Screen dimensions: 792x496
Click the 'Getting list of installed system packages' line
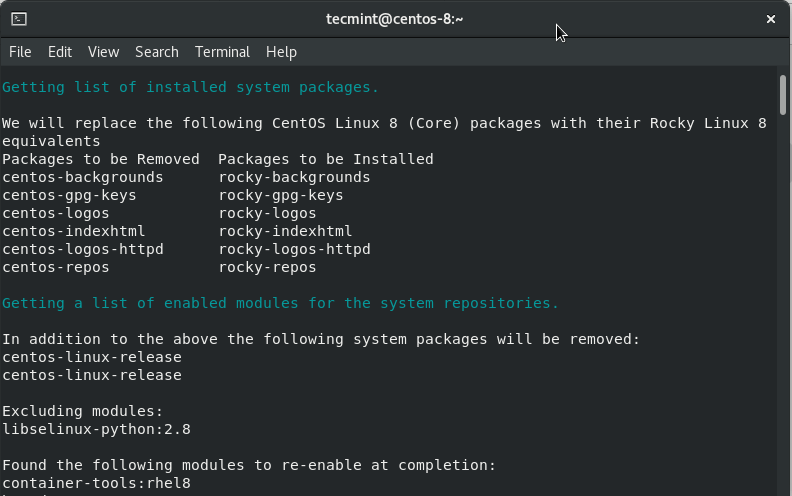pos(190,87)
